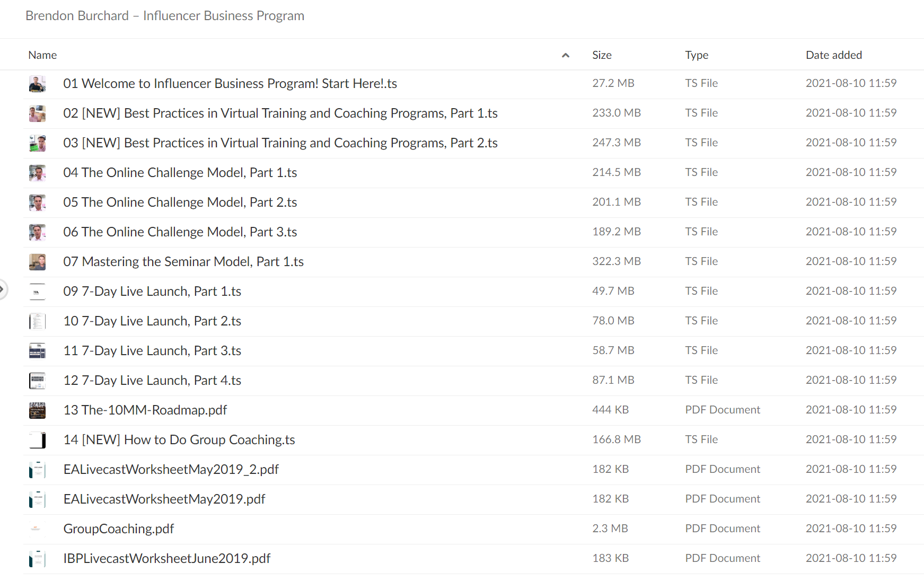924x581 pixels.
Task: Click the 189.2 MB size cell
Action: pyautogui.click(x=617, y=232)
